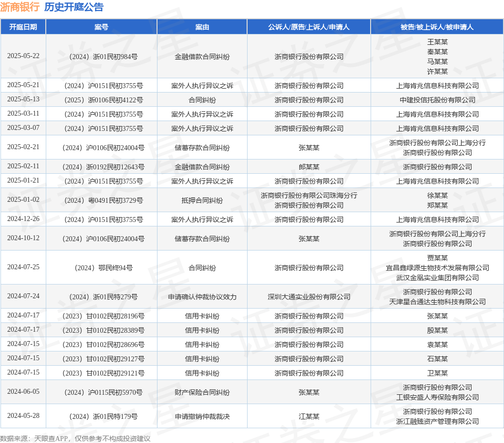The height and width of the screenshot is (443, 504).
Task: Click case number (2024)浙01民初984号
Action: 103,57
